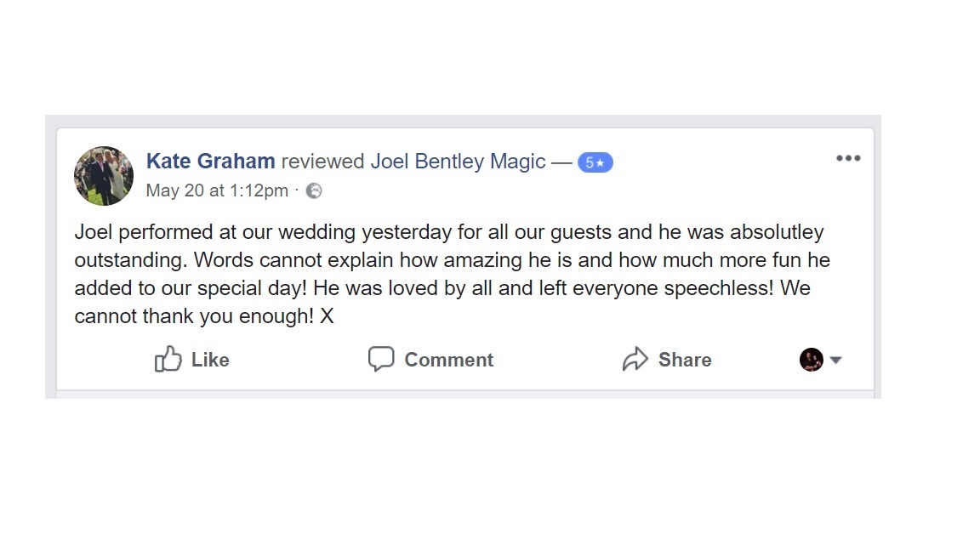This screenshot has width=980, height=551.
Task: Click the small round avatar beside Share
Action: pos(811,360)
